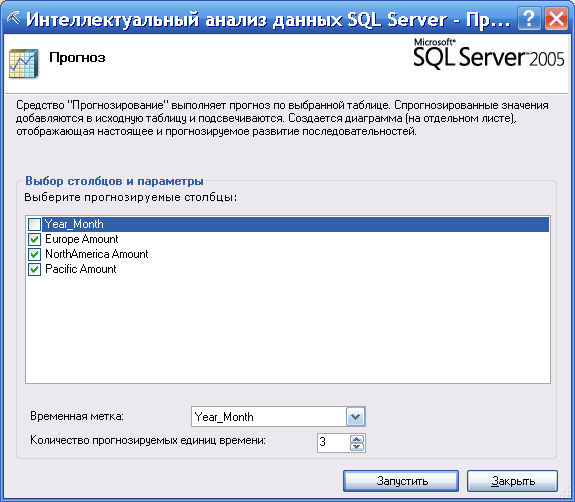
Task: Click the Временная метка label
Action: click(x=77, y=416)
